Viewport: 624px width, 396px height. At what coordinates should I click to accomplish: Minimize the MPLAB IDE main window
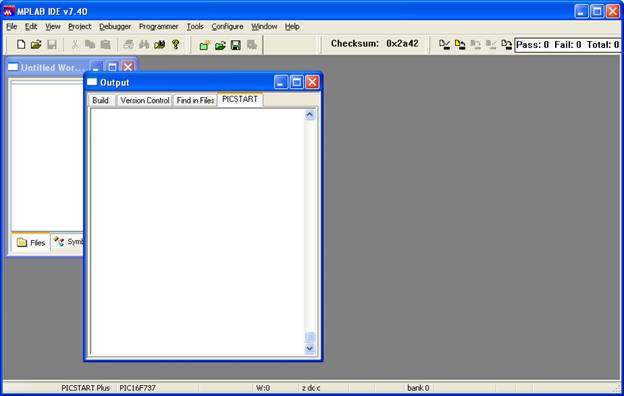(581, 11)
